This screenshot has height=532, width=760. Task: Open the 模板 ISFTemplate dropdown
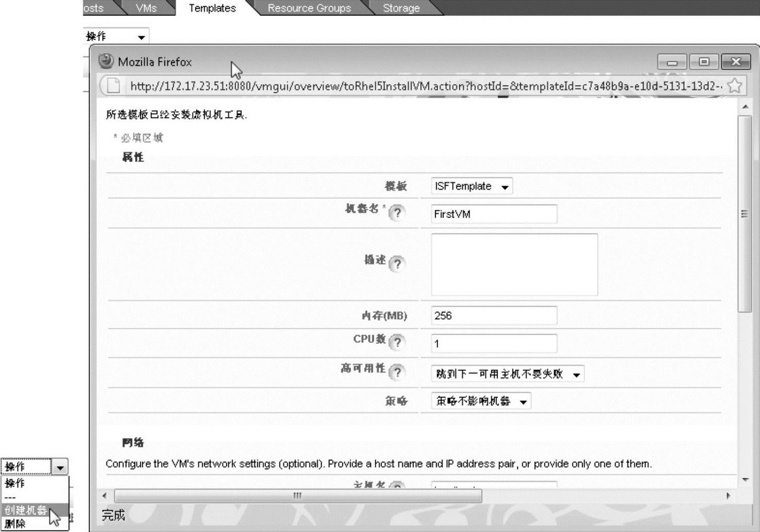pyautogui.click(x=472, y=186)
